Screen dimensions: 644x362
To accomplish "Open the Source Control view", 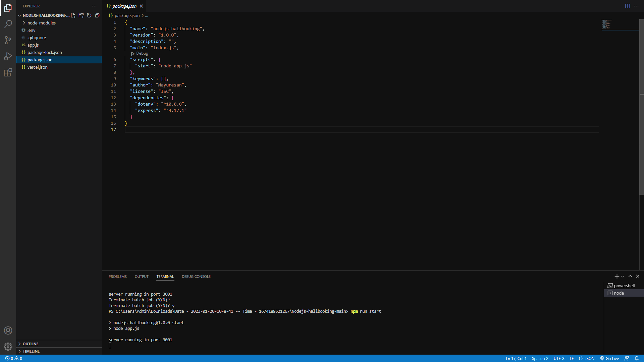I will pyautogui.click(x=8, y=40).
